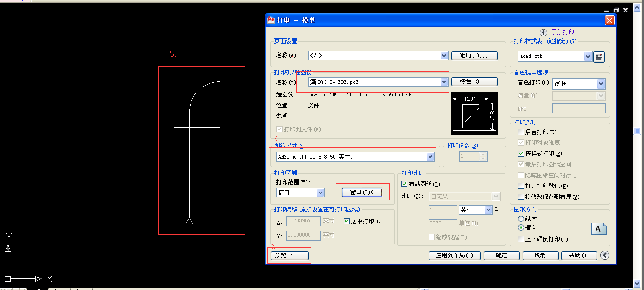Screen dimensions: 644x290
Task: Open the 帮助 help button
Action: click(579, 255)
